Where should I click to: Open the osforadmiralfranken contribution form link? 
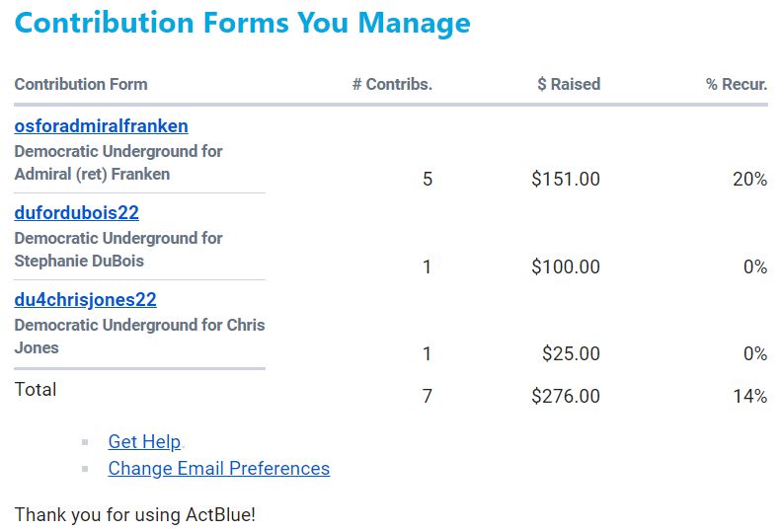[101, 126]
